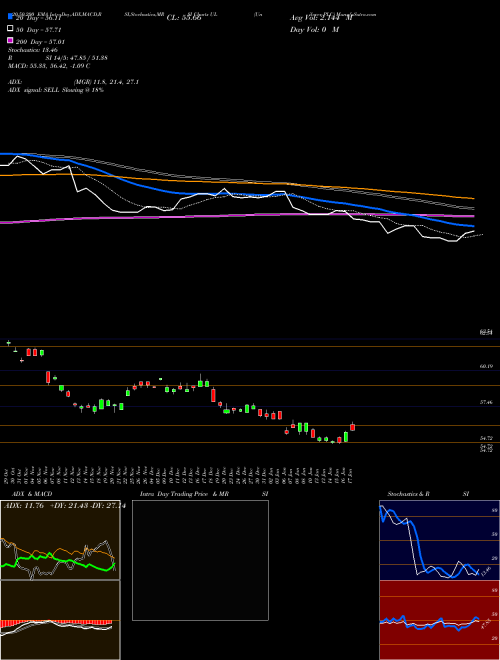Select the '20 Day - 56.11' legend text
The height and width of the screenshot is (660, 500).
[x=39, y=18]
